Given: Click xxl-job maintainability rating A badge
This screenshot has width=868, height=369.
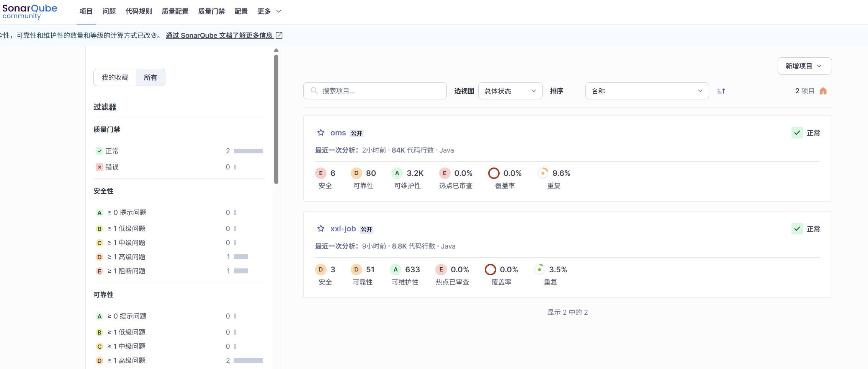Looking at the screenshot, I should click(396, 270).
